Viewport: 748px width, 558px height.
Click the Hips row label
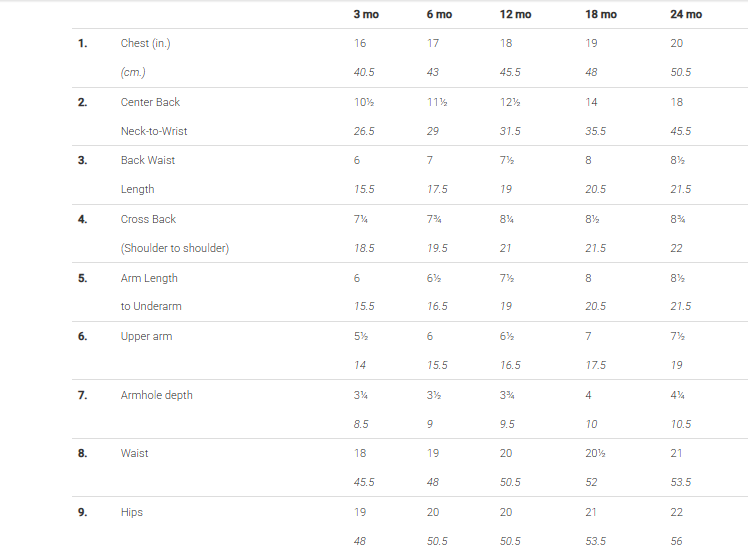(132, 512)
